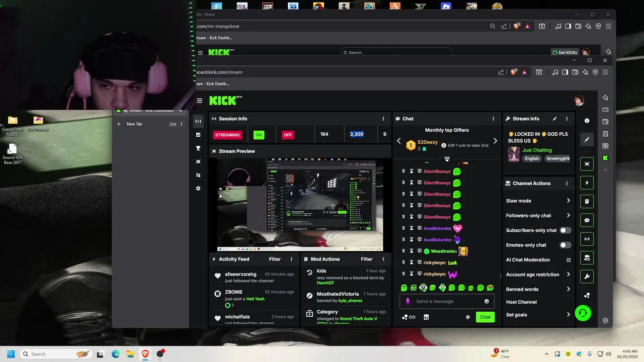Click Get KICKs in the background Kick window
This screenshot has height=362, width=644.
point(565,52)
